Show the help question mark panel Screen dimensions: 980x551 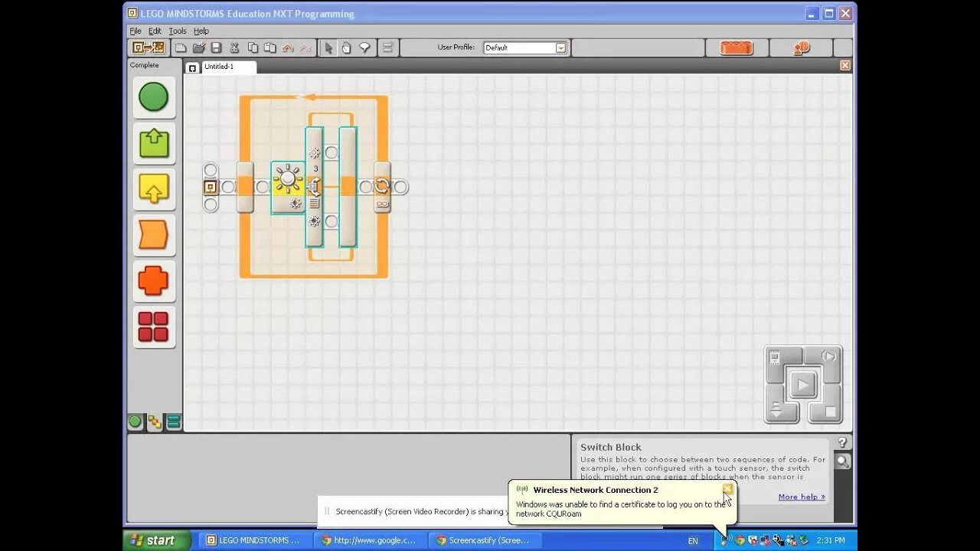coord(842,442)
